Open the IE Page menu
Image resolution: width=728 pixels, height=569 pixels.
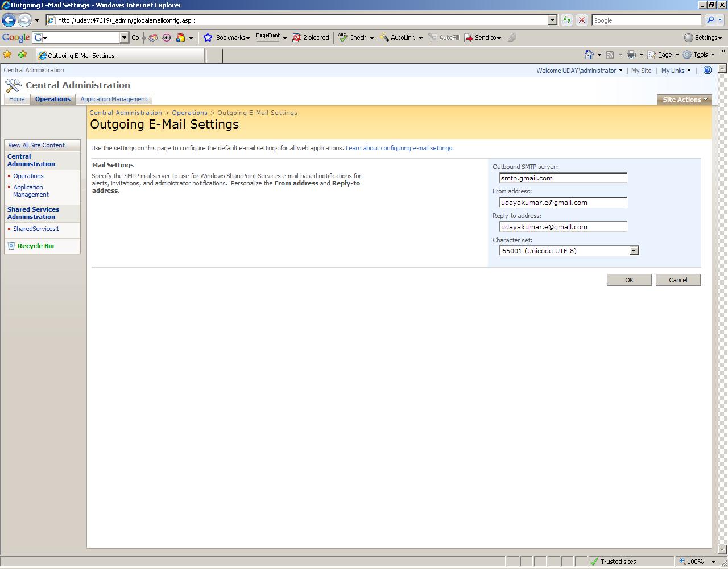663,55
